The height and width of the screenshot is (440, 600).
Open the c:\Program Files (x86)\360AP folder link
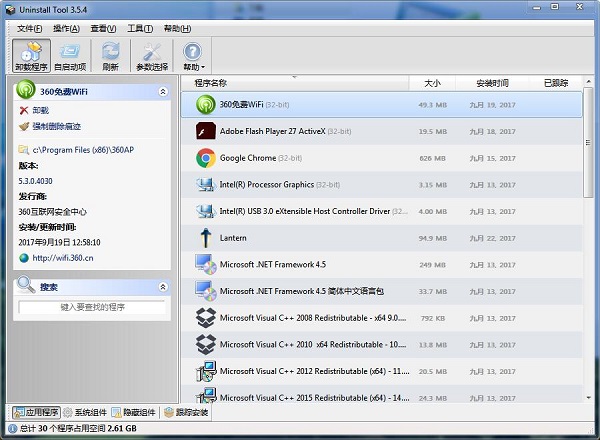coord(83,150)
